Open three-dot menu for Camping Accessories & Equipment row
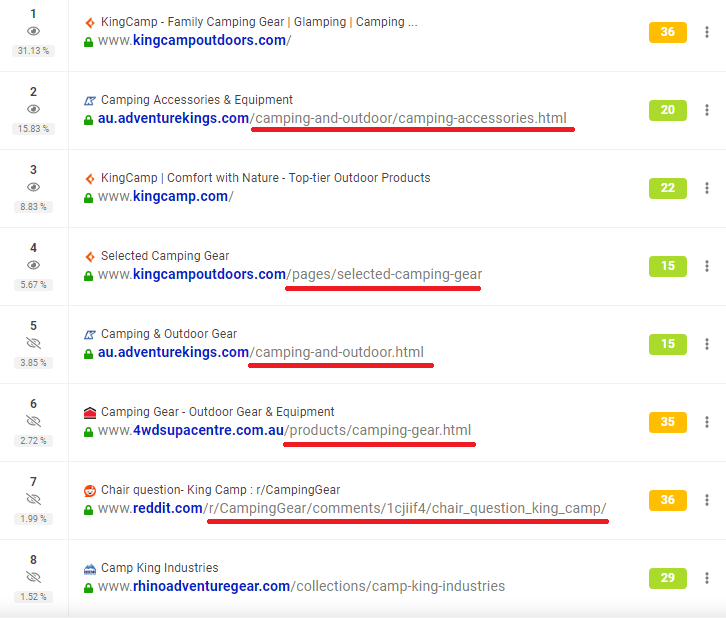Viewport: 726px width, 618px height. click(707, 110)
